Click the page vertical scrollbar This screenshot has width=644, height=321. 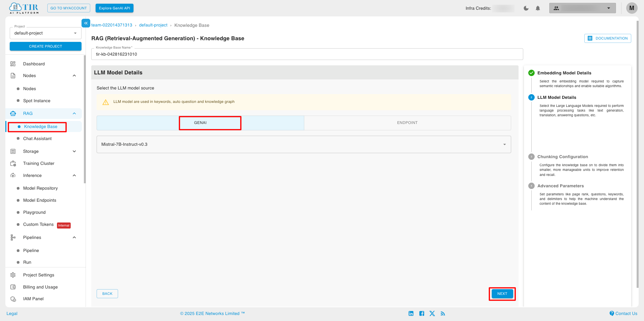pos(638,154)
